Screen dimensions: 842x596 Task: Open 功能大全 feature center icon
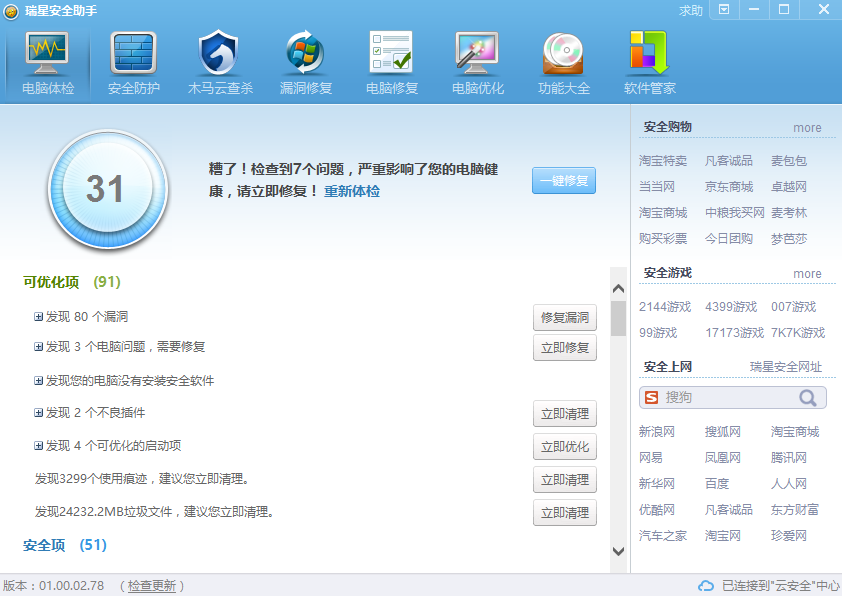point(563,62)
